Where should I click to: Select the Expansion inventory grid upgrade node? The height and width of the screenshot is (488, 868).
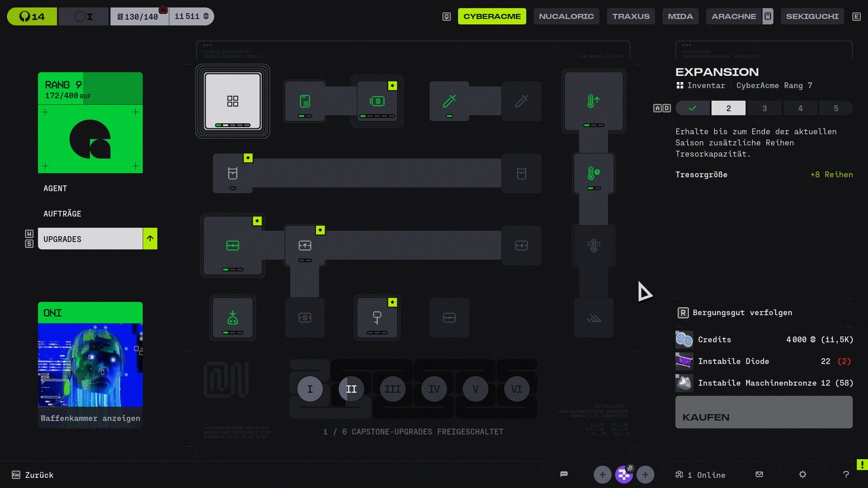point(233,101)
